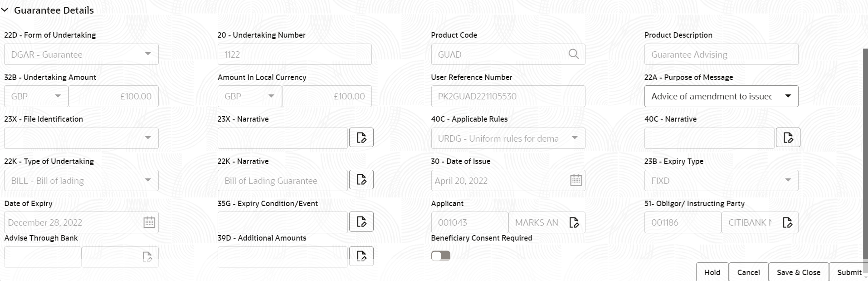Open 39D Additional Amounts edit icon
The width and height of the screenshot is (868, 281).
point(361,256)
